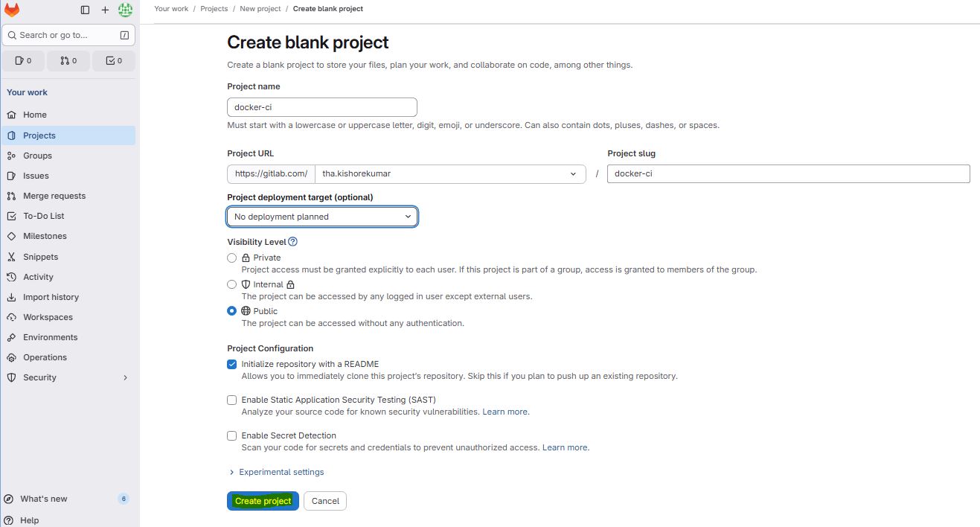Select the Internal visibility radio button
This screenshot has height=527, width=980.
(x=232, y=284)
